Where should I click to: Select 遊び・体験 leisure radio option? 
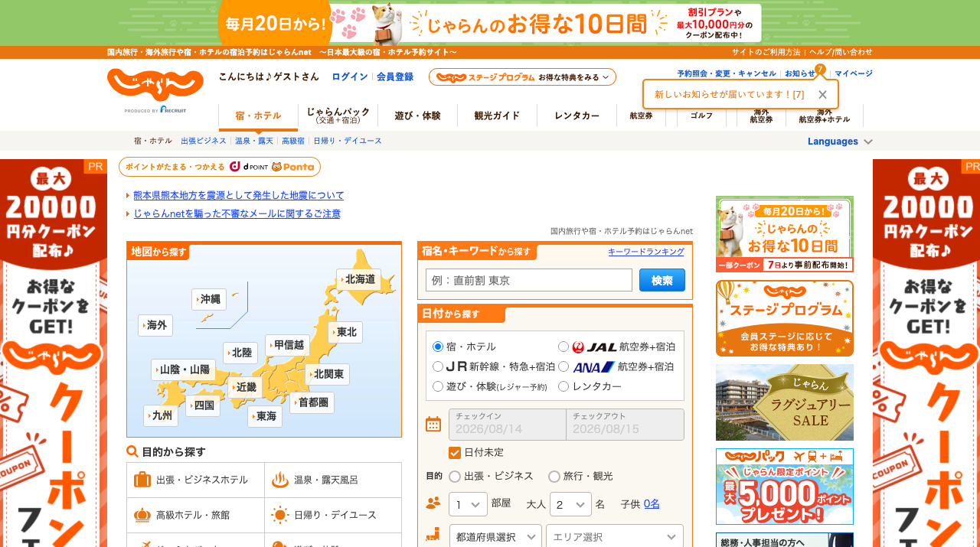438,386
